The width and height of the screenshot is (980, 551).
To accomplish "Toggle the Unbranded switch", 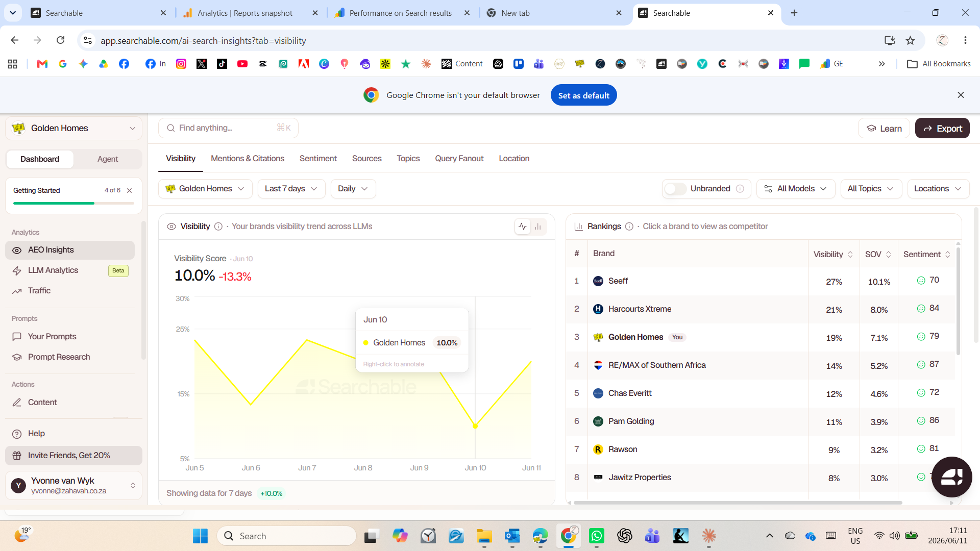I will point(675,189).
